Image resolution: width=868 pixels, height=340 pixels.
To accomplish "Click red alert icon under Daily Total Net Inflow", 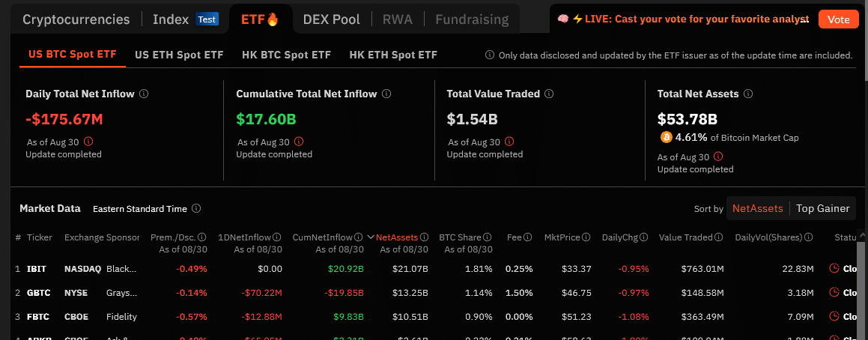I will (x=88, y=142).
